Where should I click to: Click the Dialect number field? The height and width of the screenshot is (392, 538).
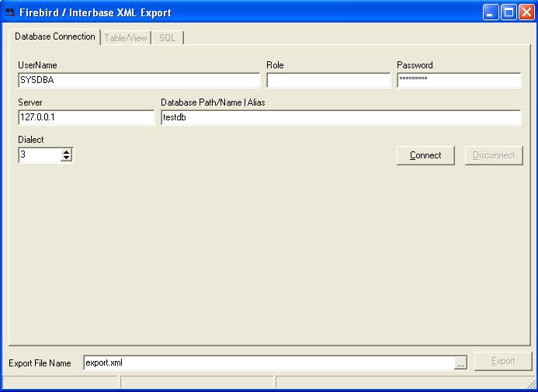point(39,155)
